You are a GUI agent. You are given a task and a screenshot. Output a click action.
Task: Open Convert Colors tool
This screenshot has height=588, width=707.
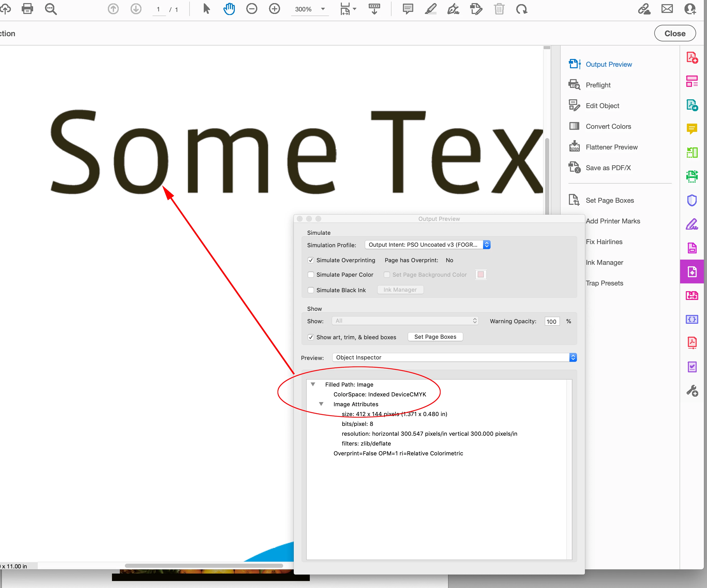coord(608,126)
